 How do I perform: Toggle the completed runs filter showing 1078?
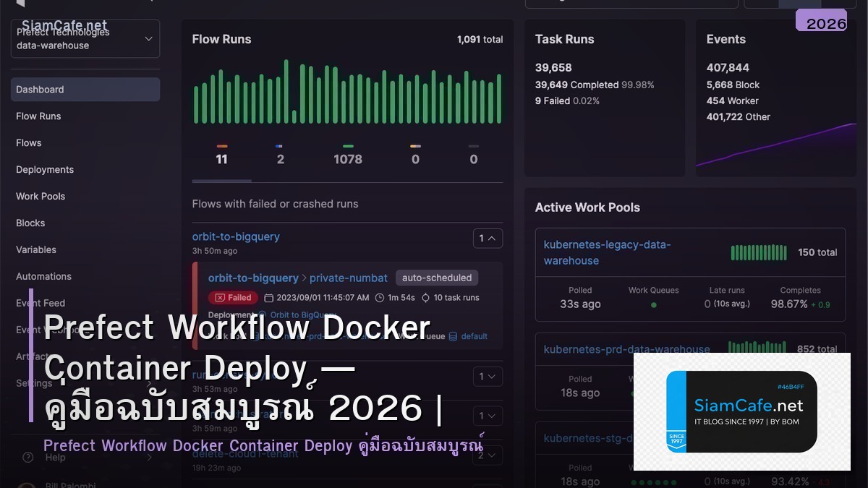[x=348, y=153]
